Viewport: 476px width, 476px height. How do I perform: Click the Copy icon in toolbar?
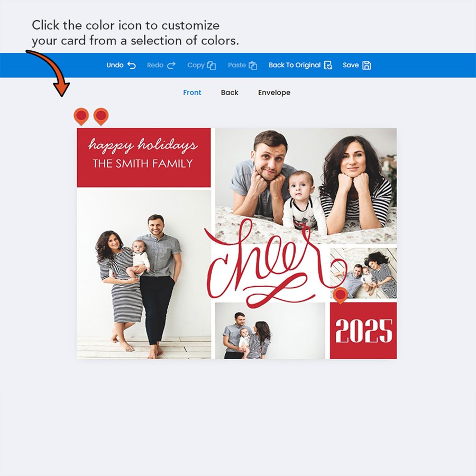[211, 65]
